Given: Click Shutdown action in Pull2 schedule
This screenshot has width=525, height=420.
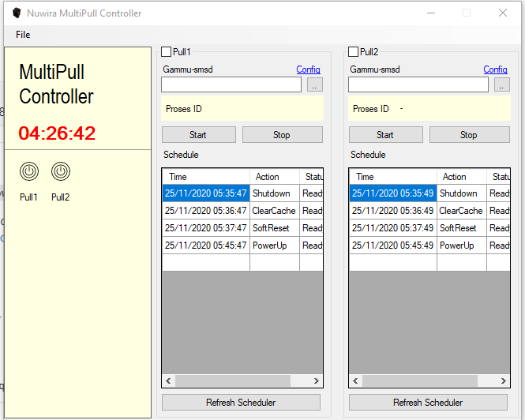Looking at the screenshot, I should click(x=462, y=193).
